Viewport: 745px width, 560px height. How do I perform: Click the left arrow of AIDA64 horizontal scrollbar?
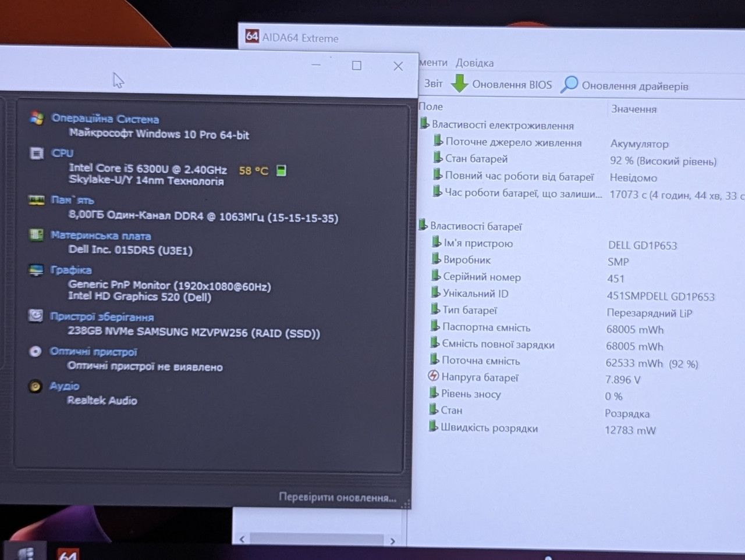point(242,539)
